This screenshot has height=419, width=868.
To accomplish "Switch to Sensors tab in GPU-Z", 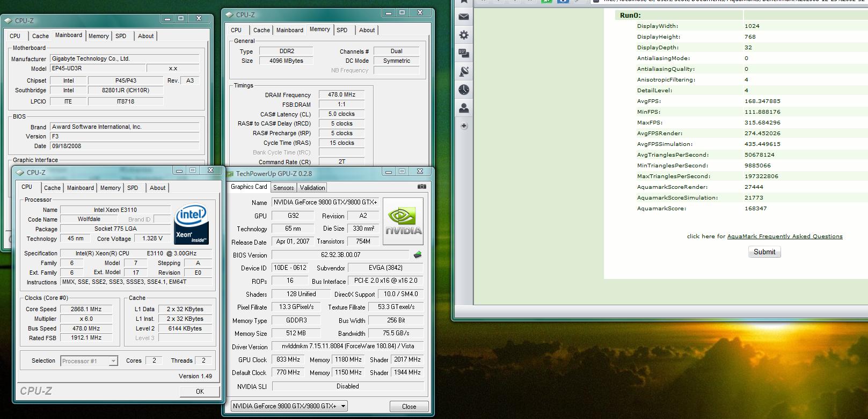I will coord(283,188).
